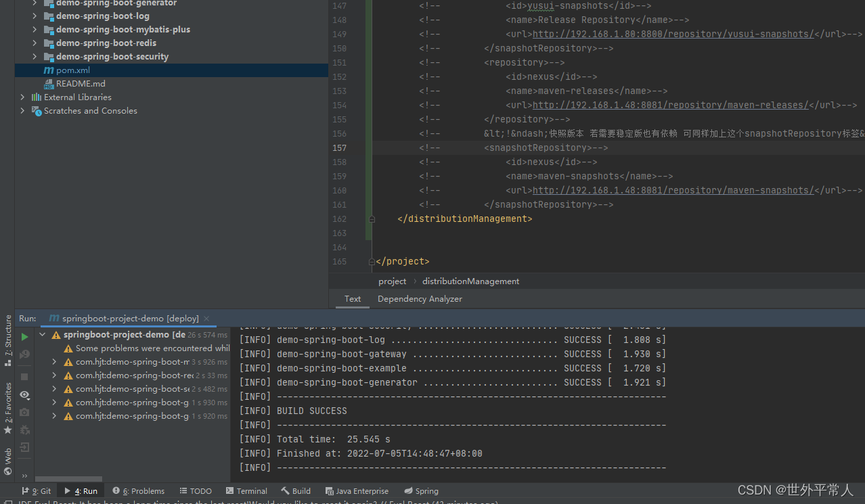Expand Scratches and Consoles node
Image resolution: width=865 pixels, height=504 pixels.
click(22, 111)
